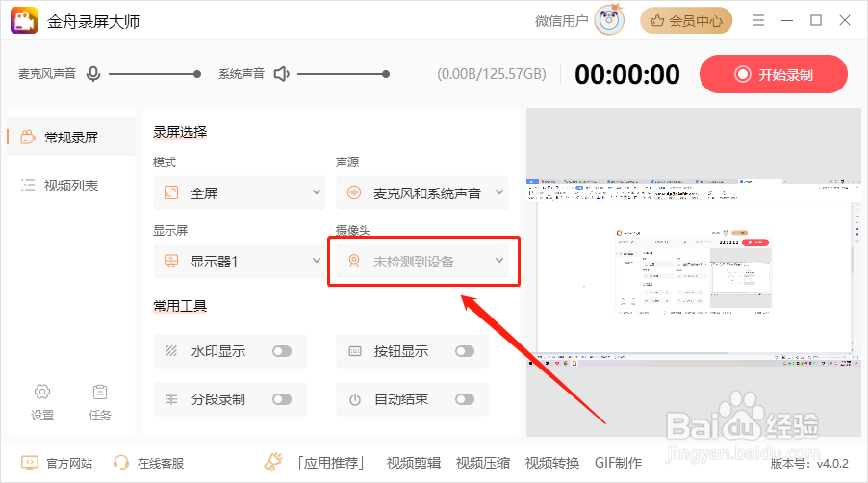Open 视频压缩 app link
This screenshot has width=868, height=483.
click(x=483, y=463)
